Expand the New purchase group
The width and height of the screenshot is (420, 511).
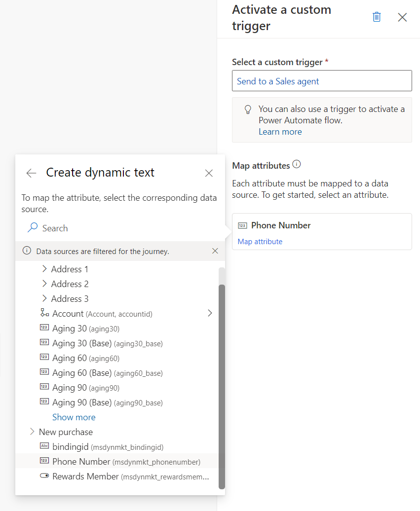32,432
